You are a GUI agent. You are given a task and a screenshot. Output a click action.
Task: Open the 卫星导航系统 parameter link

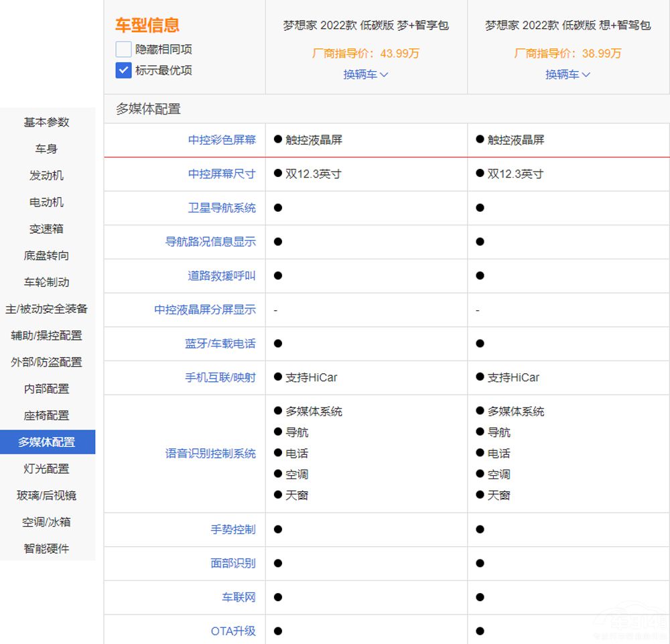222,208
